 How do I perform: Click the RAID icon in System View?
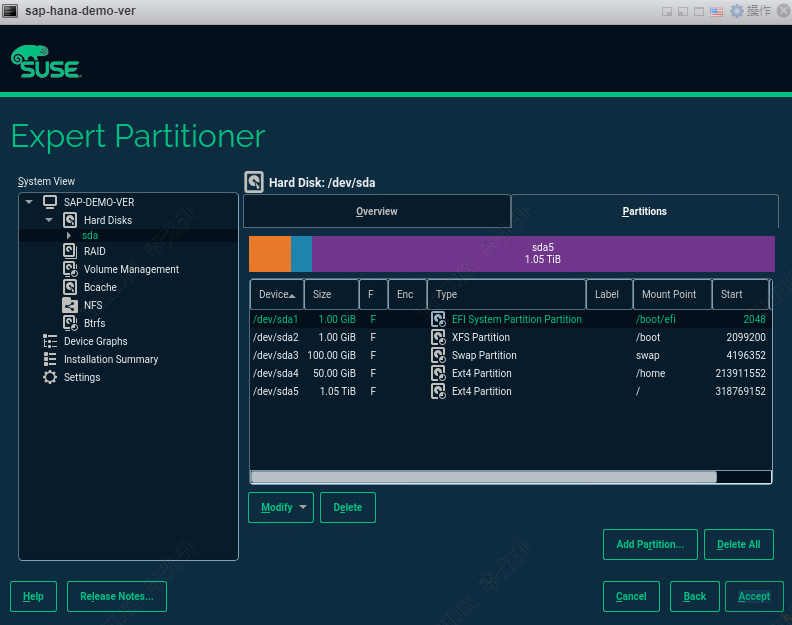[70, 251]
